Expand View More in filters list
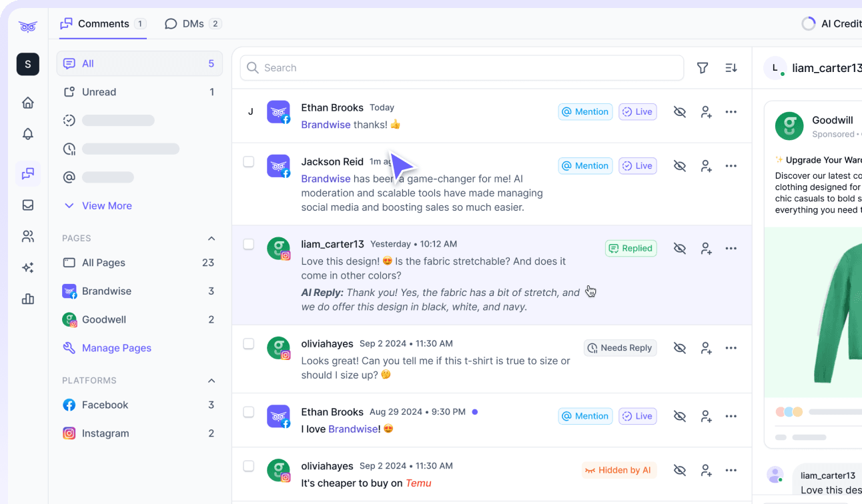The height and width of the screenshot is (504, 862). point(106,206)
